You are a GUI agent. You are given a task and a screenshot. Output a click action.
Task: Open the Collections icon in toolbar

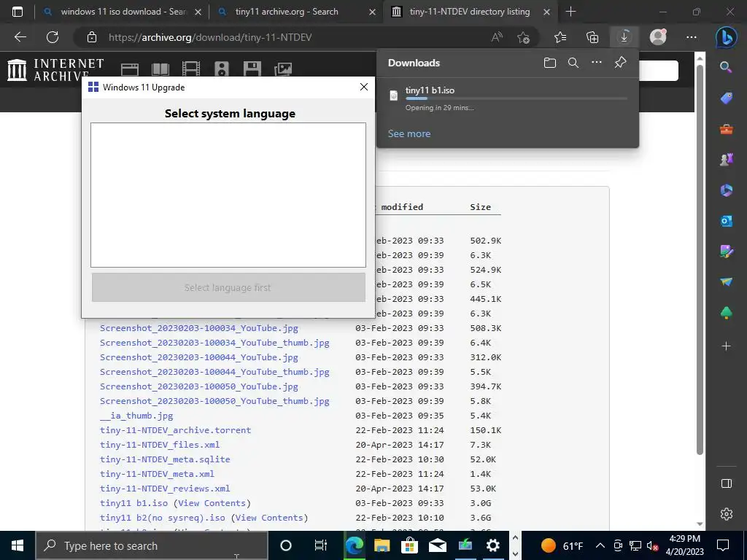(592, 37)
